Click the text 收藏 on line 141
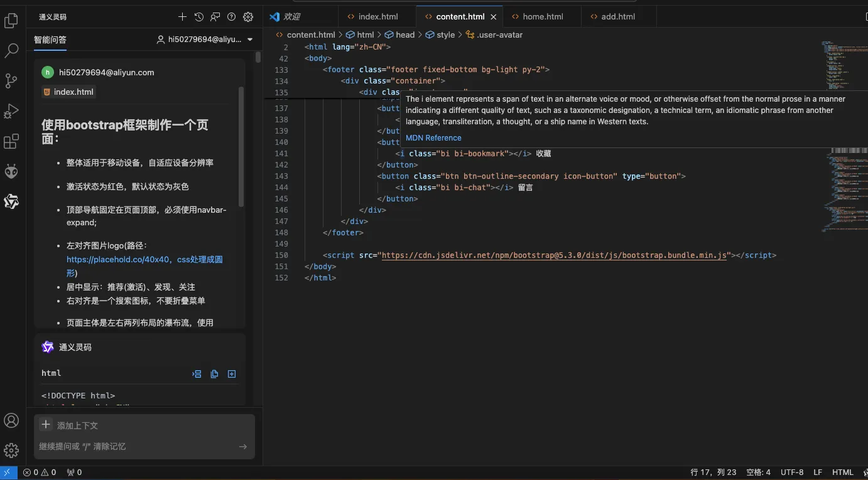Image resolution: width=868 pixels, height=480 pixels. click(543, 154)
